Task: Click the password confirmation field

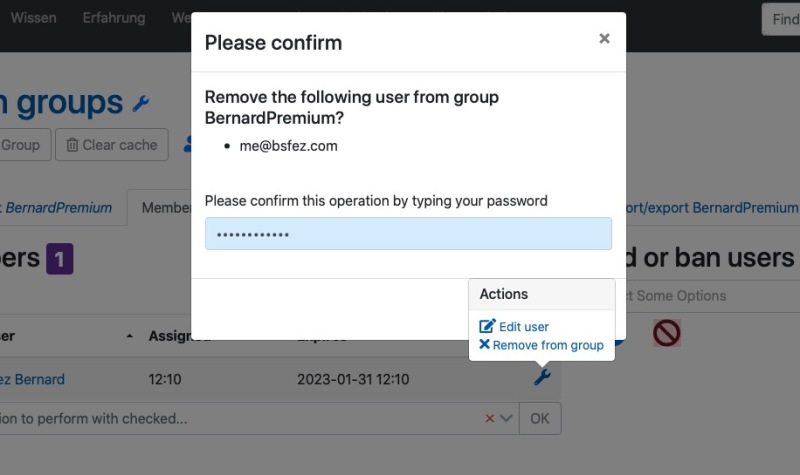Action: coord(408,234)
